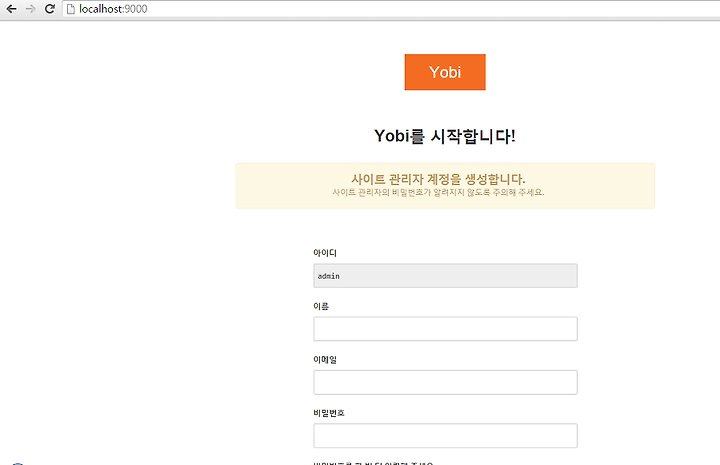Click the 이름 label
The width and height of the screenshot is (720, 465).
tap(321, 306)
